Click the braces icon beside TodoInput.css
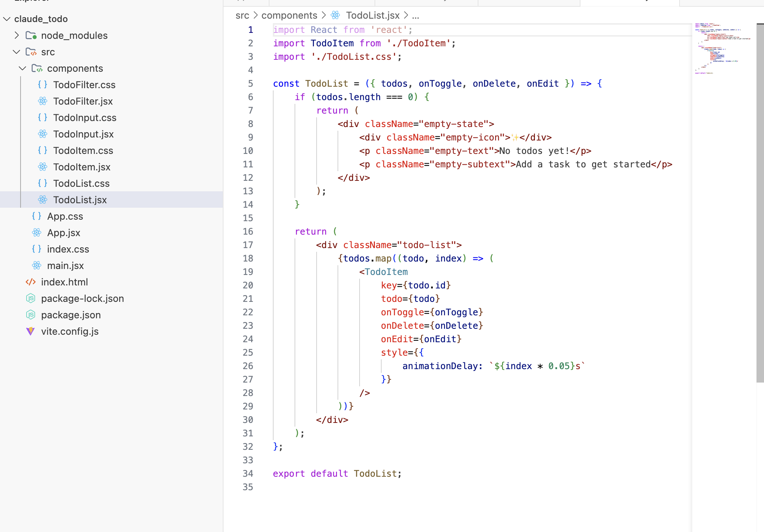 [43, 118]
